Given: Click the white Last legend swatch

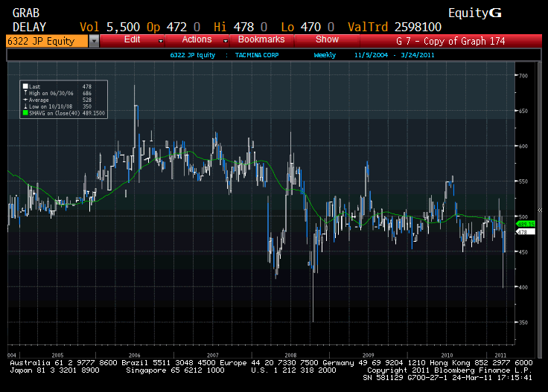Looking at the screenshot, I should tap(25, 86).
